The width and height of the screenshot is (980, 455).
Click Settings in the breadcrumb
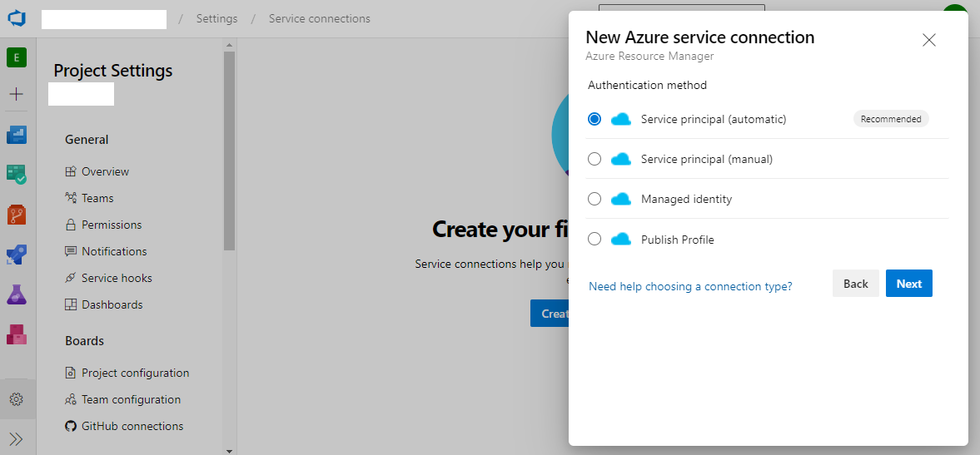(216, 19)
